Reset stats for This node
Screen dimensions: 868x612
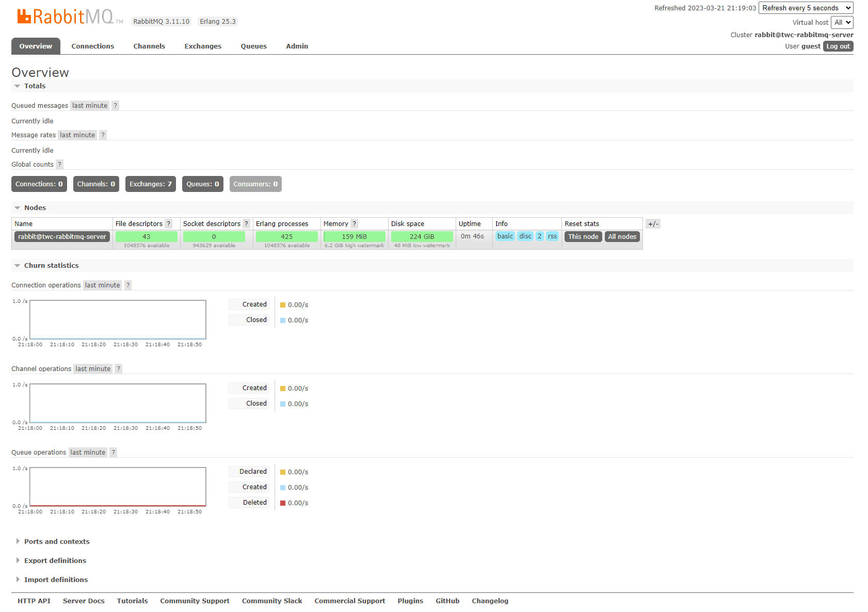583,236
